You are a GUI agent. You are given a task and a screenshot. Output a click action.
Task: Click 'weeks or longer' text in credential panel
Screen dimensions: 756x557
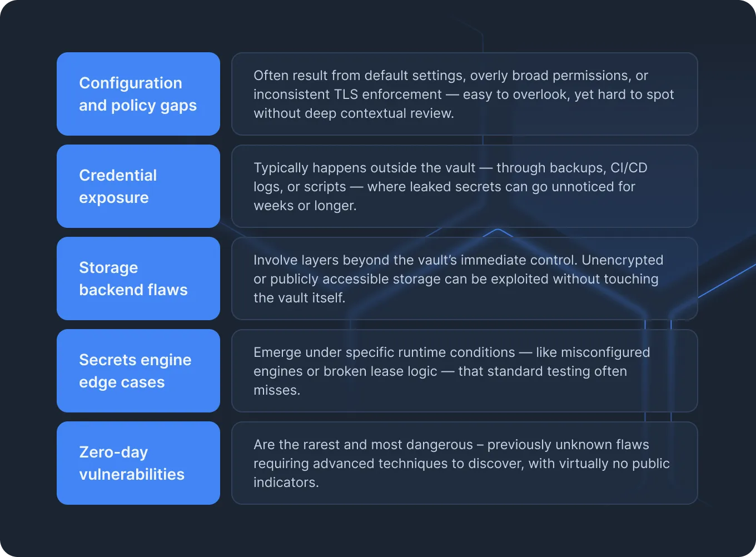coord(305,206)
